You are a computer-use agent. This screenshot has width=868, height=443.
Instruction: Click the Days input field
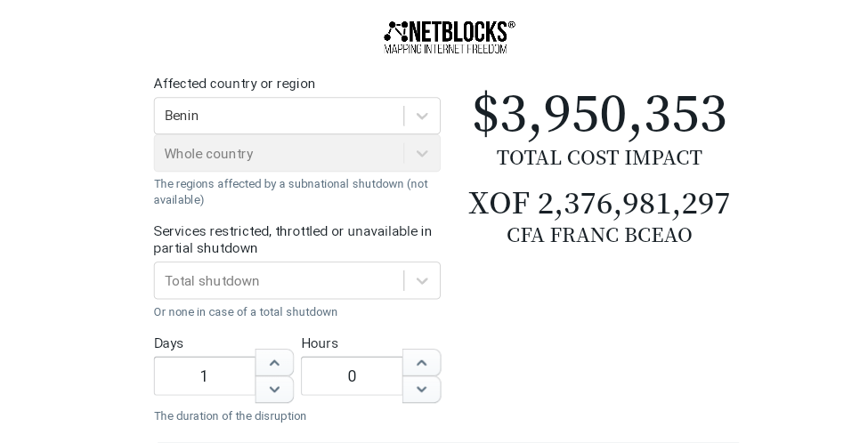[205, 376]
